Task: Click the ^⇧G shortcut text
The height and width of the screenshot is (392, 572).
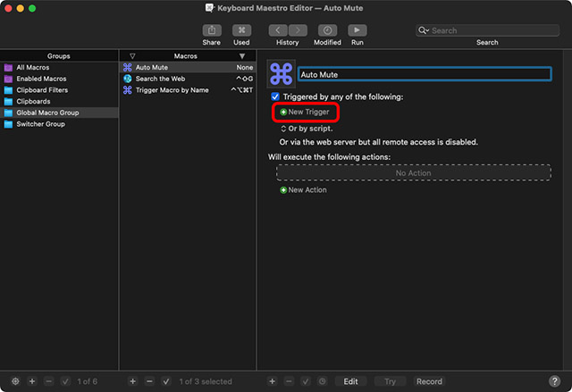Action: click(244, 79)
